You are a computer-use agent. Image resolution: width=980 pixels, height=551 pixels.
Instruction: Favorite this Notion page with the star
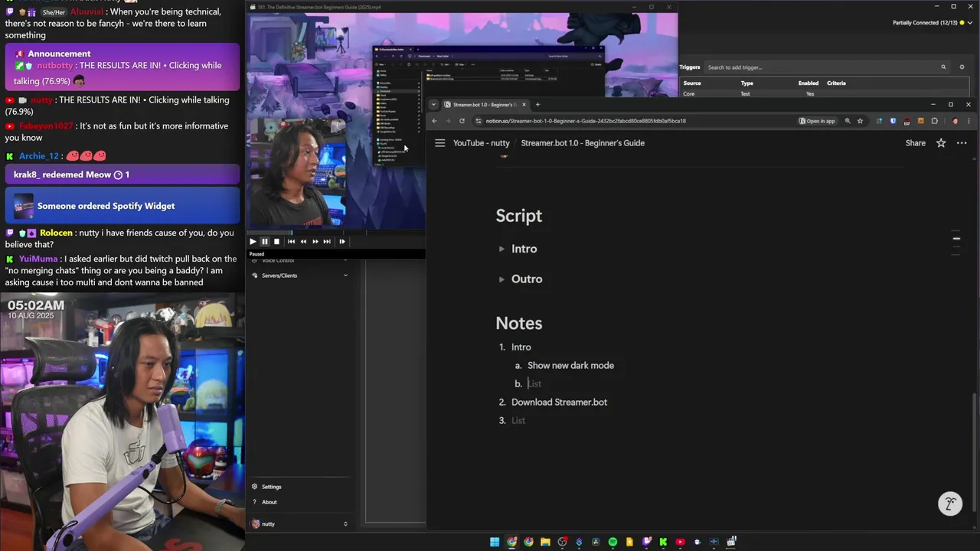click(x=941, y=143)
